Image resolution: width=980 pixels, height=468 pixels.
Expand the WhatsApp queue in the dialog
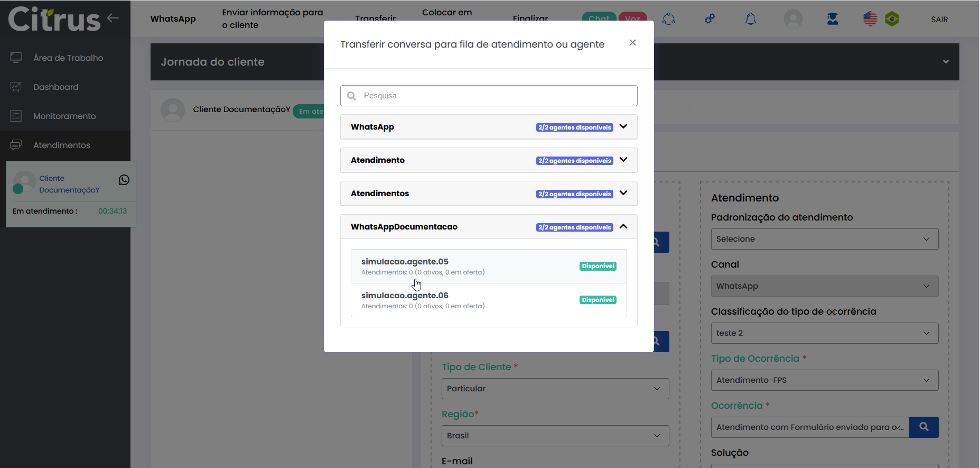623,127
